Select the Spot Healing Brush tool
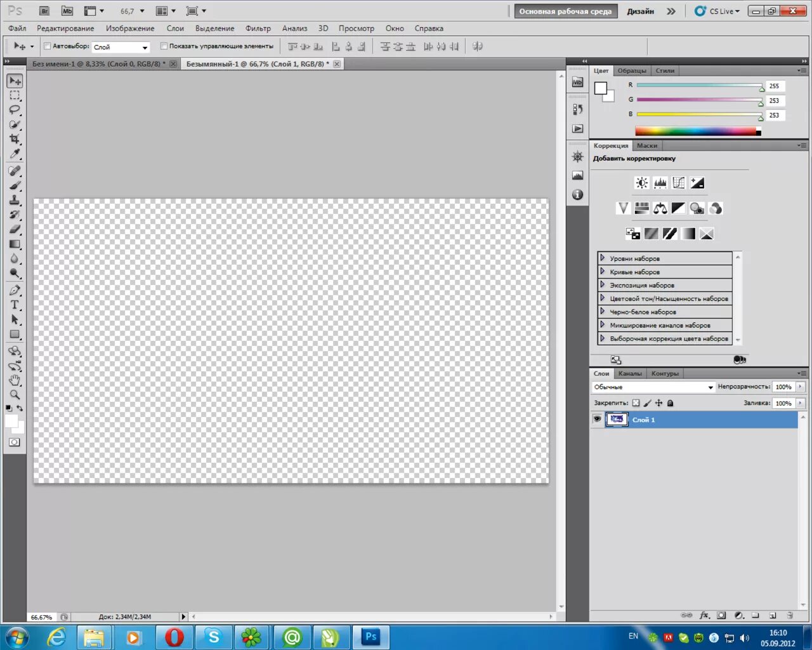Viewport: 812px width, 650px height. click(x=15, y=171)
